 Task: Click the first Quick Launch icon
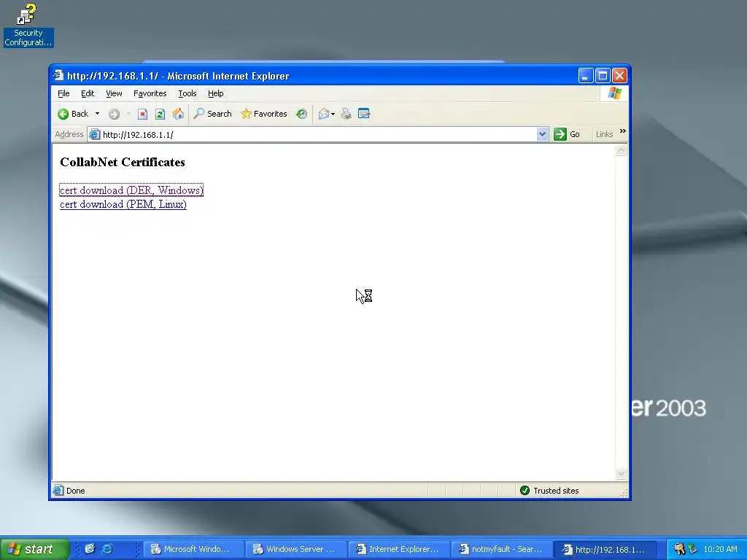[x=89, y=549]
